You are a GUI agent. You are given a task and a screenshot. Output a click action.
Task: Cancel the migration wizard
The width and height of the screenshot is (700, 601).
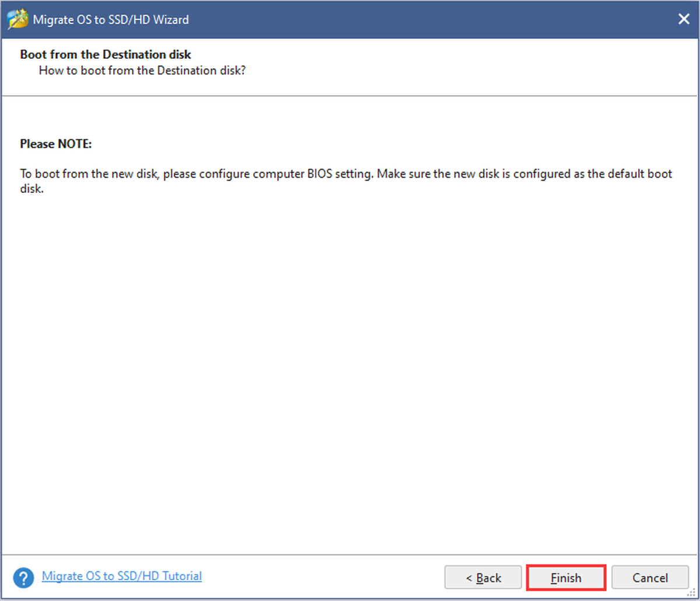650,578
